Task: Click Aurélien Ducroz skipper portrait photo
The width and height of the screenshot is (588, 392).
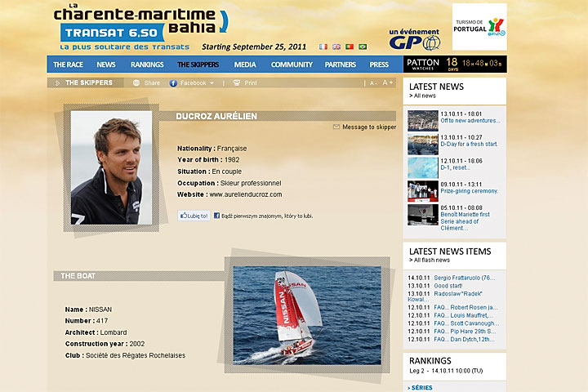Action: click(111, 167)
